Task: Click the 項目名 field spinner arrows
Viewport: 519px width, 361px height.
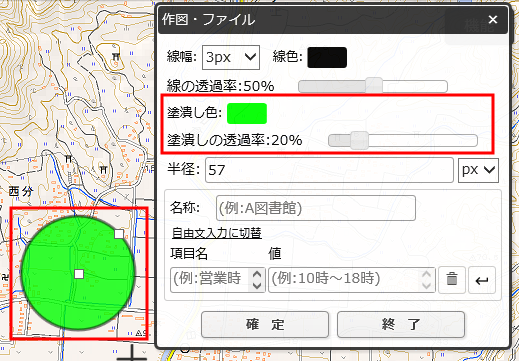Action: [257, 280]
